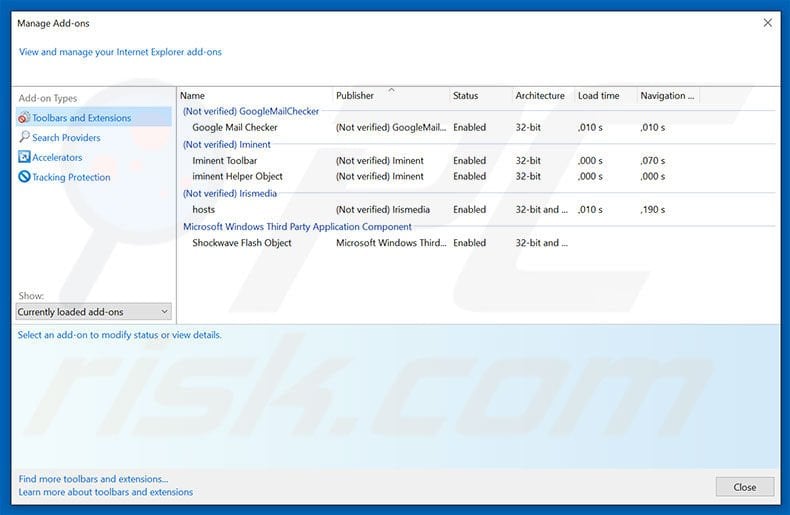Sort by the Status column header
The image size is (790, 515).
480,95
